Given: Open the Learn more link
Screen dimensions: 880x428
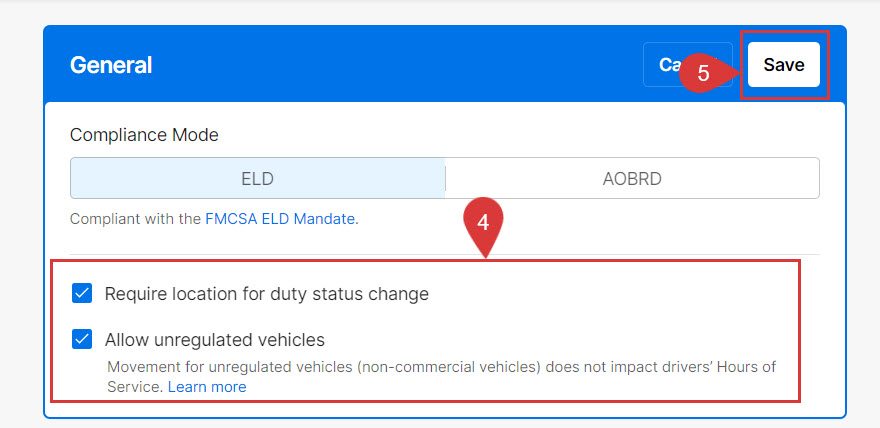Looking at the screenshot, I should 207,386.
